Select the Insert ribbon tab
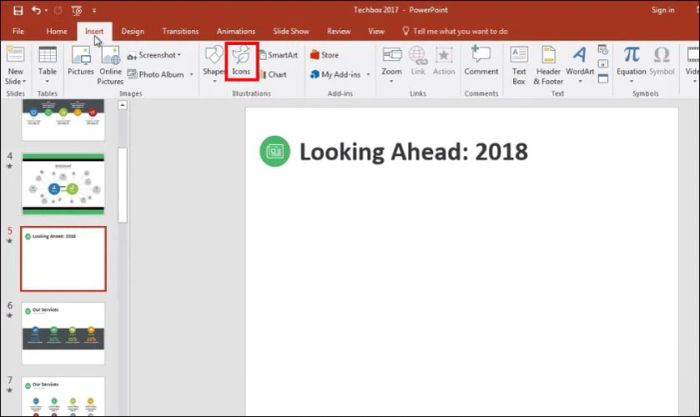 (94, 31)
